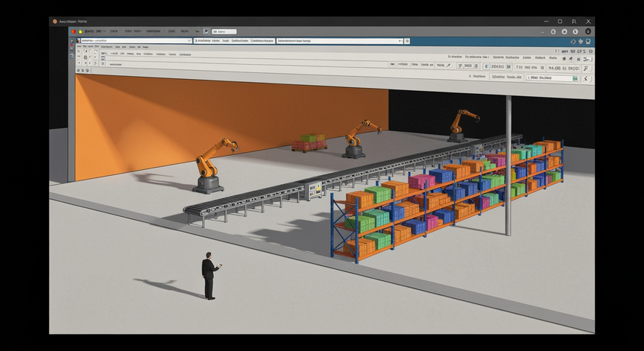Screen dimensions: 644x351
Task: Click the white search box in the top gray toolbar
Action: click(x=224, y=31)
